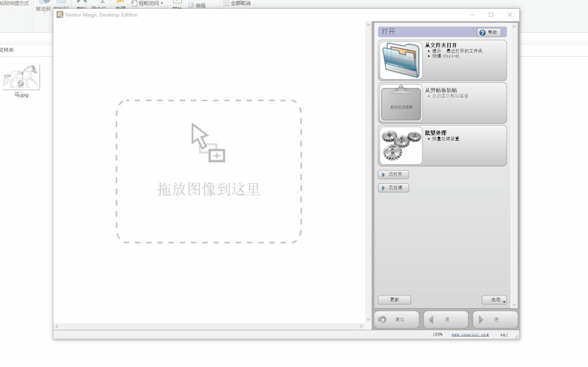This screenshot has width=588, height=367.
Task: Click 编辑 in the Explorer ribbon
Action: click(x=199, y=4)
